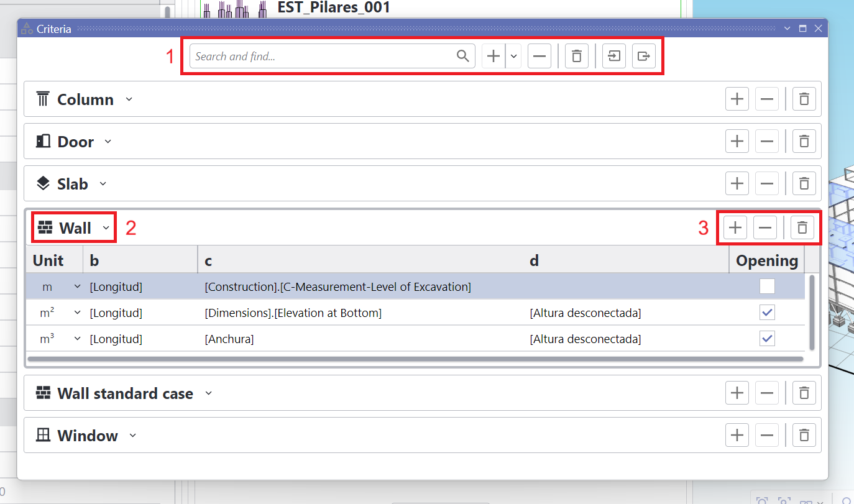This screenshot has height=504, width=854.
Task: Add a criterion to the Slab group
Action: (737, 183)
